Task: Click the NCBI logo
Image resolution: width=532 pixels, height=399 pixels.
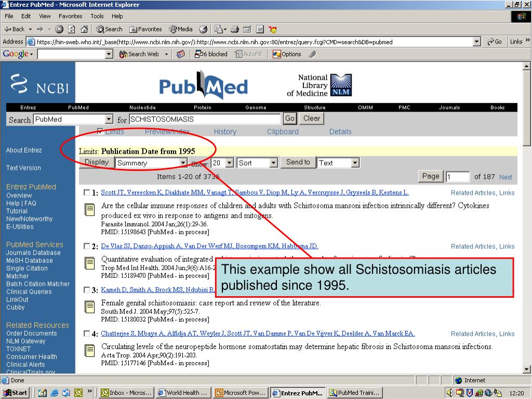Action: coord(39,84)
